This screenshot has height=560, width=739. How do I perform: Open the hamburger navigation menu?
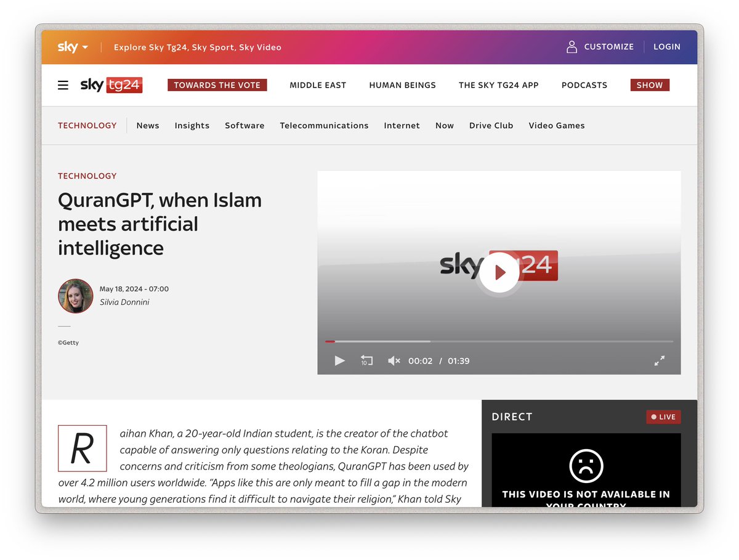click(63, 85)
